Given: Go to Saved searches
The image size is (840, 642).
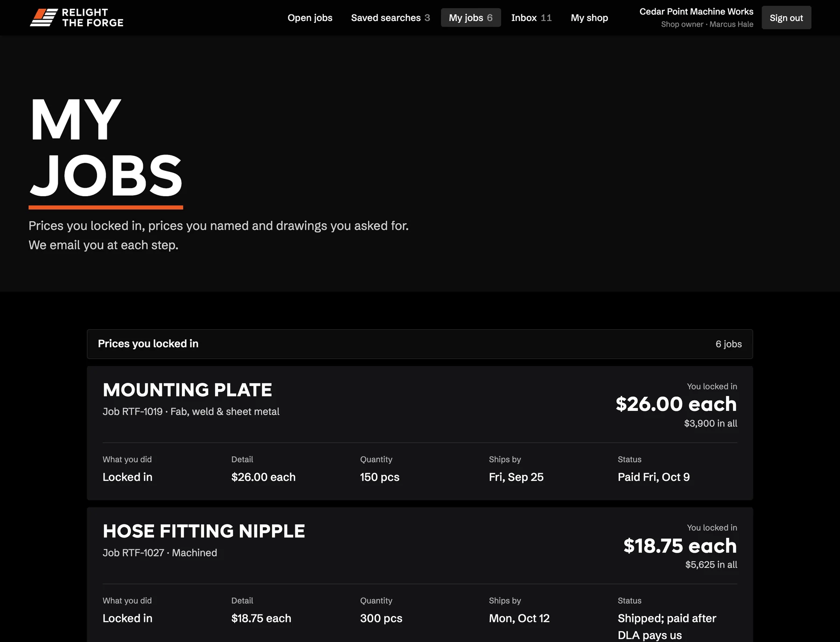Looking at the screenshot, I should click(390, 18).
